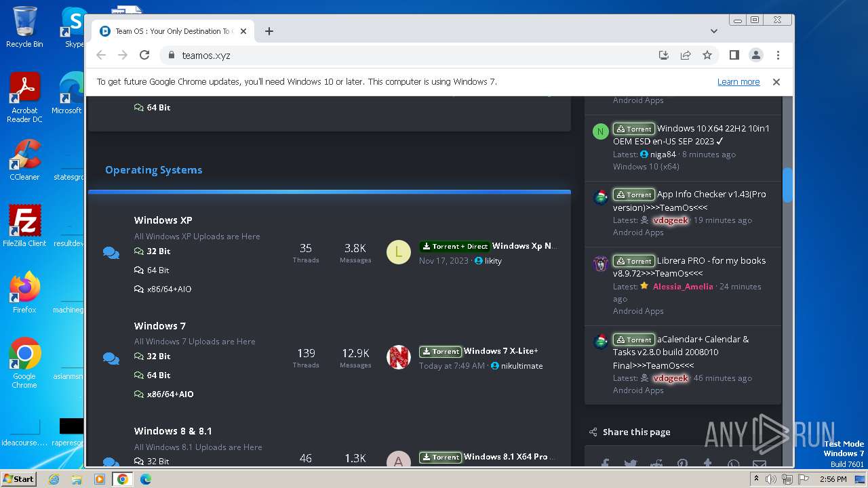Open the Acrobat Reader DC desktop shortcut

click(24, 98)
